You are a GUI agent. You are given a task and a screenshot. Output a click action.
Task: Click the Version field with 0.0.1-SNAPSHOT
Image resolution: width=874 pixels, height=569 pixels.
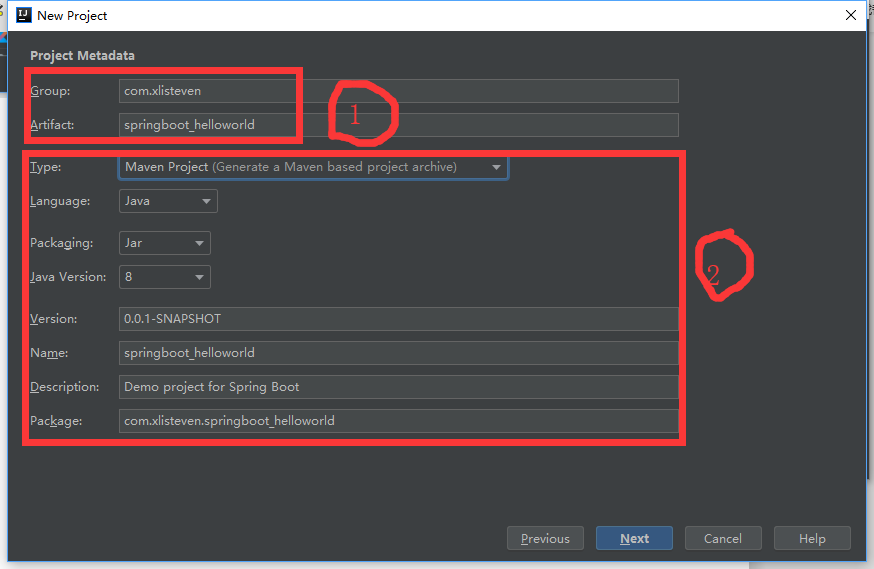click(x=399, y=319)
